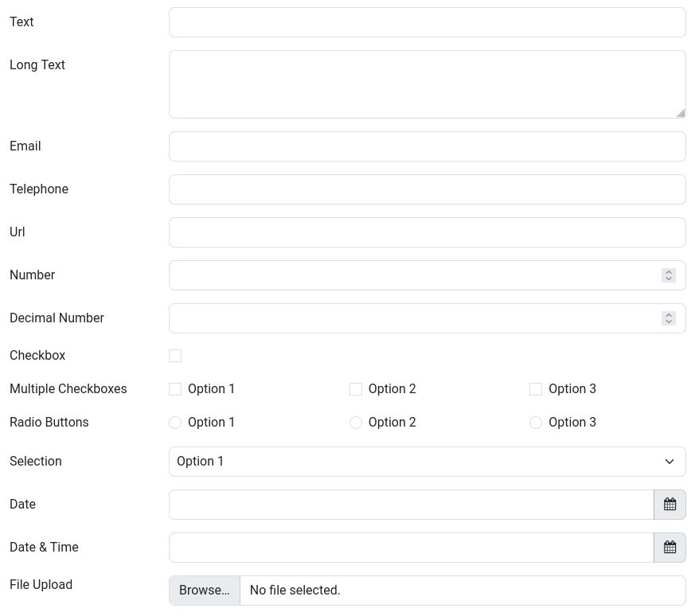Click the Telephone input field
This screenshot has height=616, width=695.
point(428,189)
